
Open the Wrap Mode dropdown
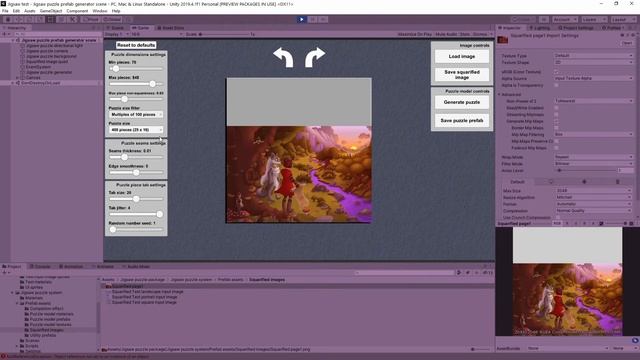click(x=593, y=157)
